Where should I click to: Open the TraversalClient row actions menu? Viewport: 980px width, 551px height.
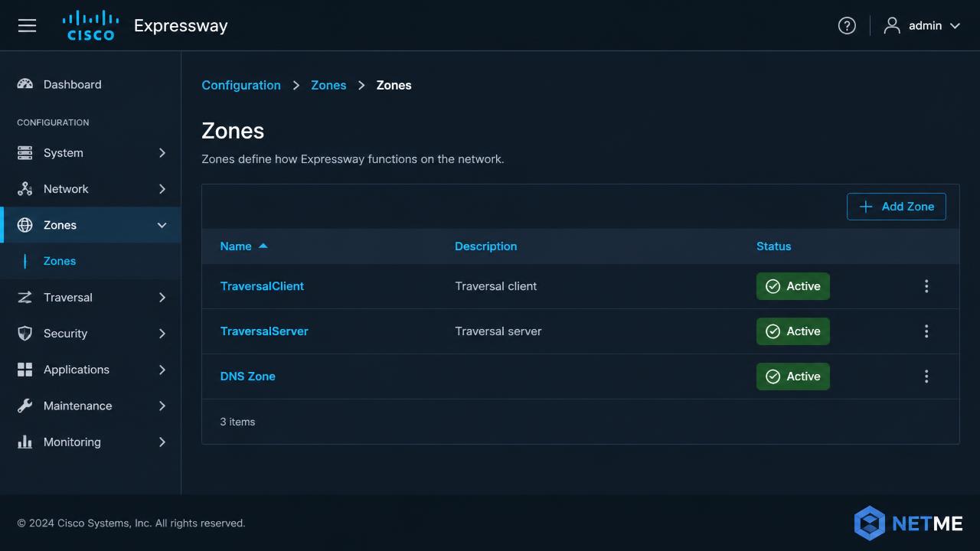pyautogui.click(x=926, y=286)
